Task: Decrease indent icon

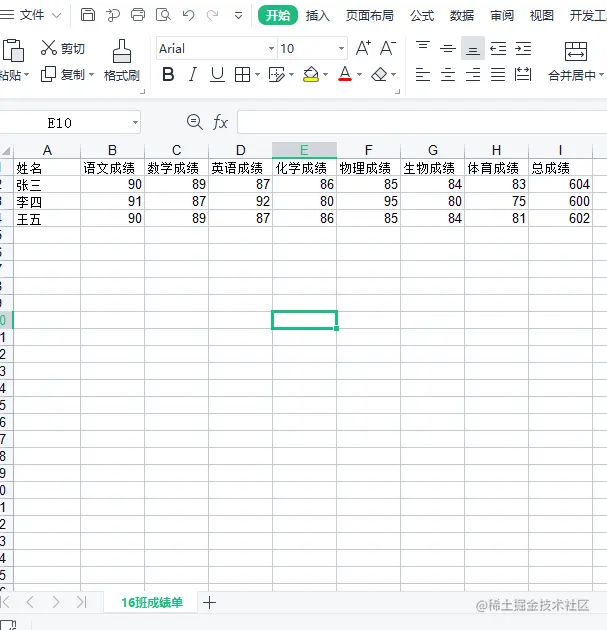Action: (x=498, y=48)
